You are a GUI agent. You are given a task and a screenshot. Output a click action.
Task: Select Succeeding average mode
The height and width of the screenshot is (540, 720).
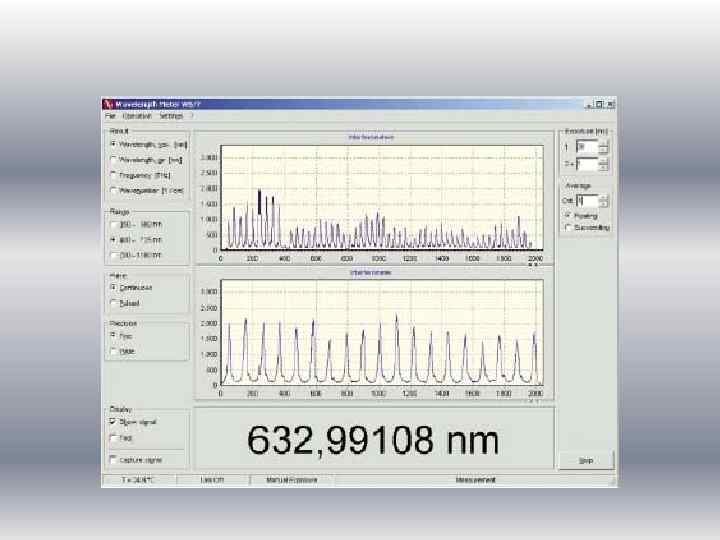(x=569, y=227)
